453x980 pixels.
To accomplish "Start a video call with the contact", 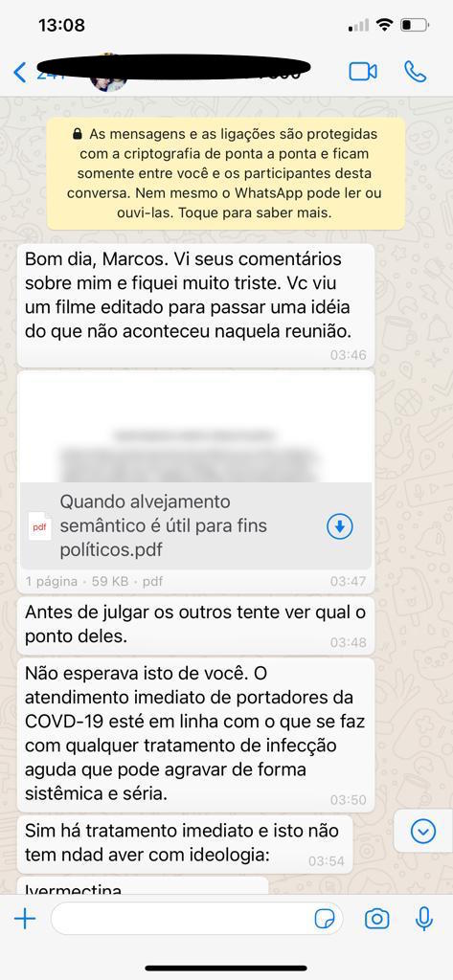I will tap(363, 72).
